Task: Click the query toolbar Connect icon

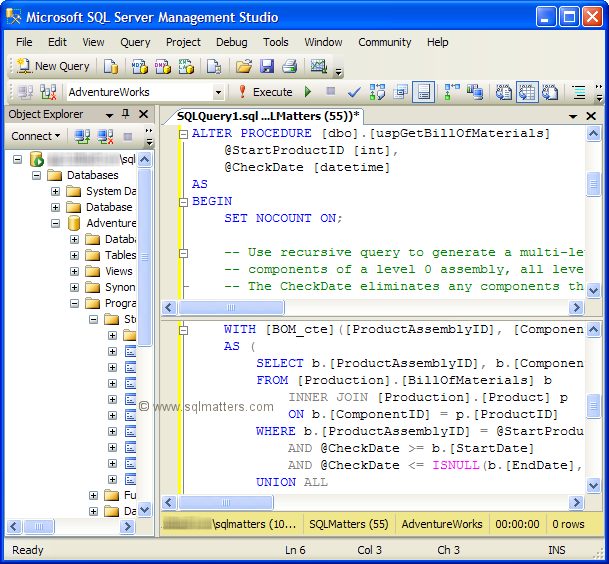Action: [25, 92]
